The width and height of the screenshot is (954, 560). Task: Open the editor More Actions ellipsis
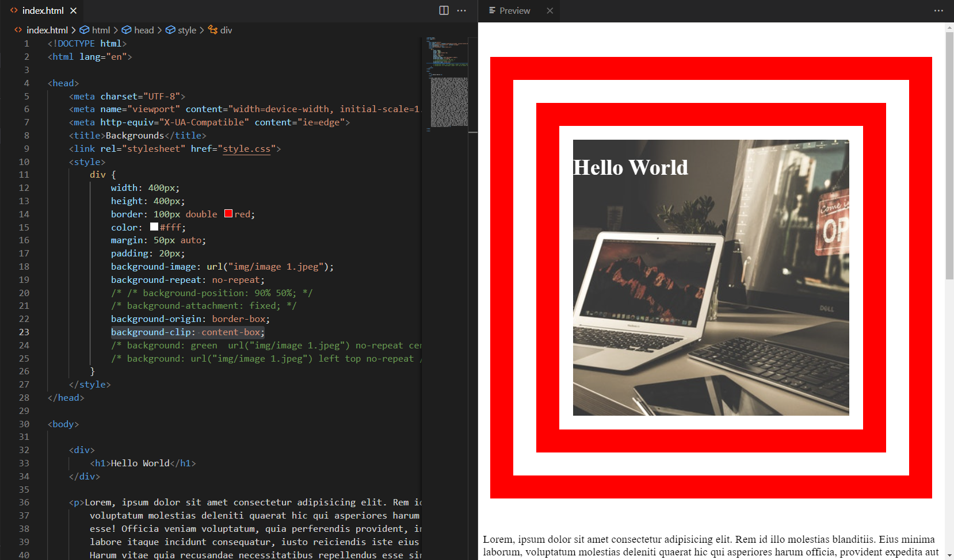[461, 10]
